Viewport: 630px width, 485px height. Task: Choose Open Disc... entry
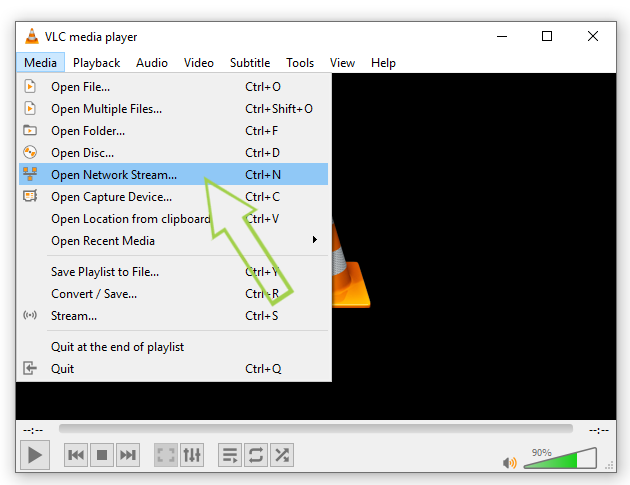tap(174, 152)
